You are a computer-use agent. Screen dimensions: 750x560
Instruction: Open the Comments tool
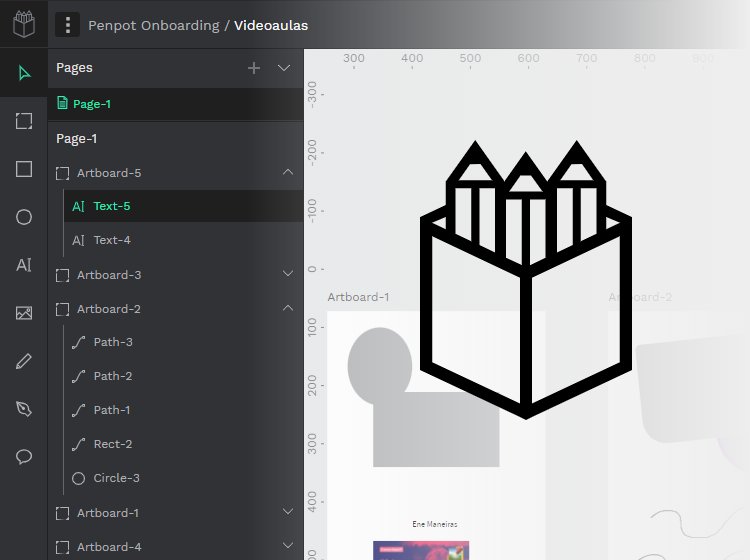(x=24, y=457)
